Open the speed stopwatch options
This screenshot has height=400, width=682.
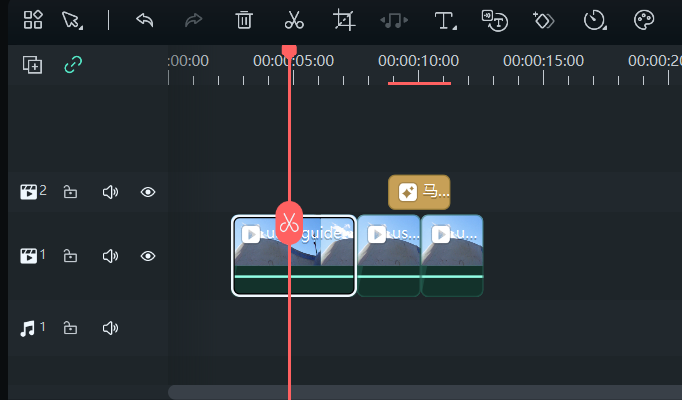point(595,20)
